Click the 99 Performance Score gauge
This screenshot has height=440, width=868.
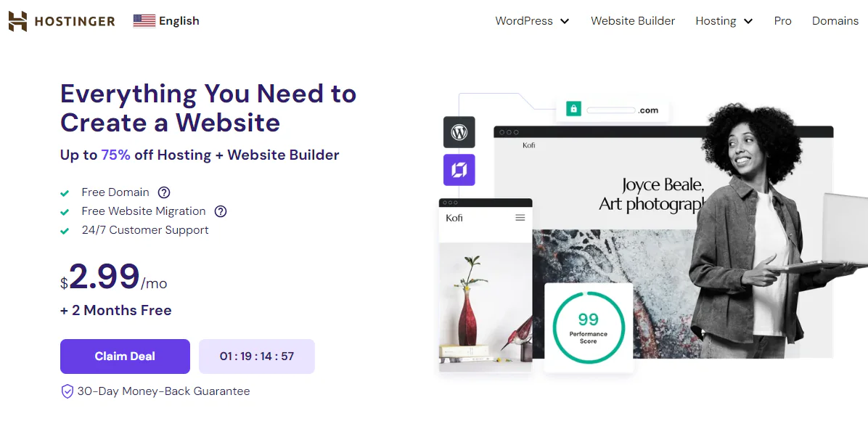point(589,327)
